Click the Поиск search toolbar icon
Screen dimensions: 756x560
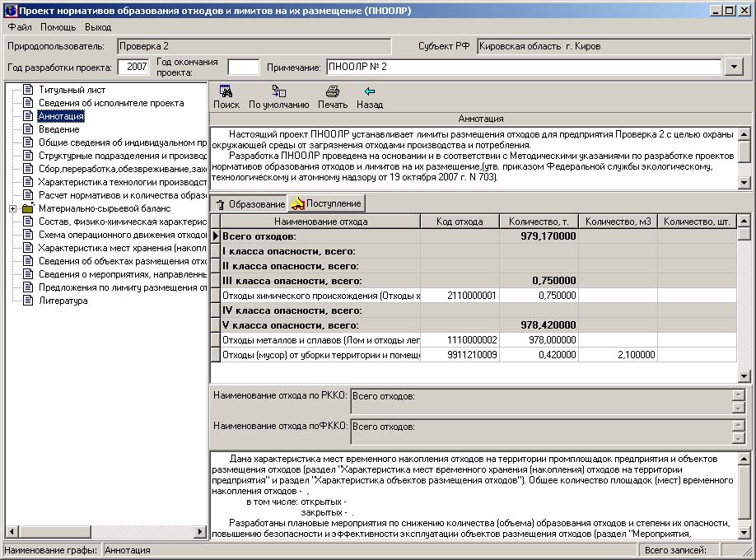pos(226,92)
